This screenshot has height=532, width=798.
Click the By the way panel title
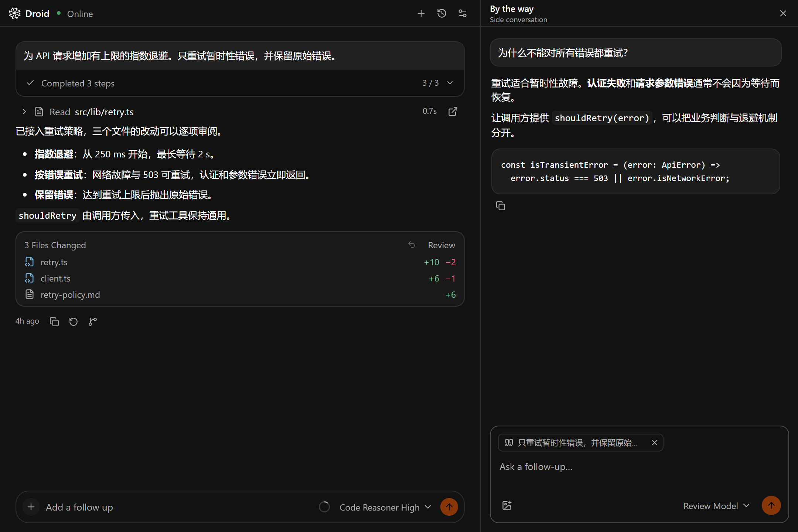pos(512,8)
